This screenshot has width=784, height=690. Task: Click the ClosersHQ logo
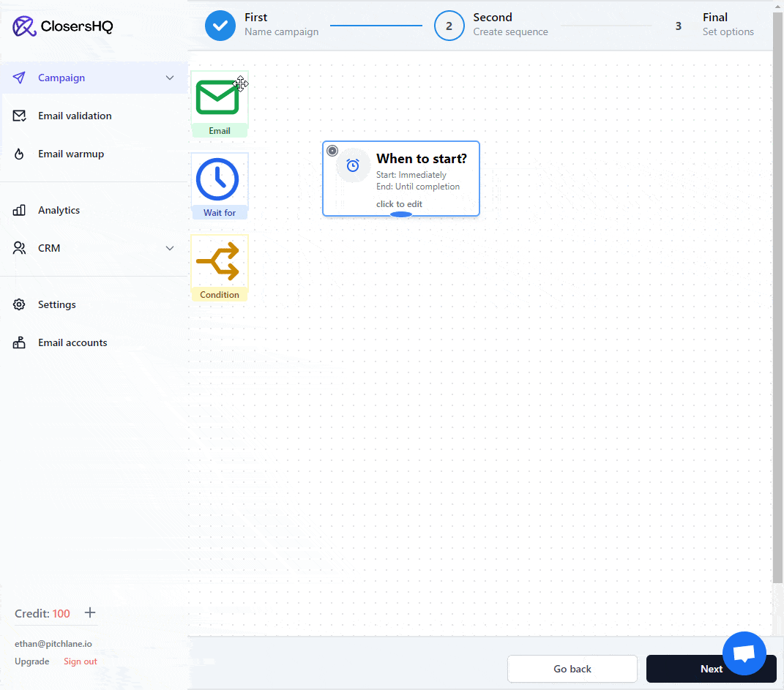pos(63,26)
